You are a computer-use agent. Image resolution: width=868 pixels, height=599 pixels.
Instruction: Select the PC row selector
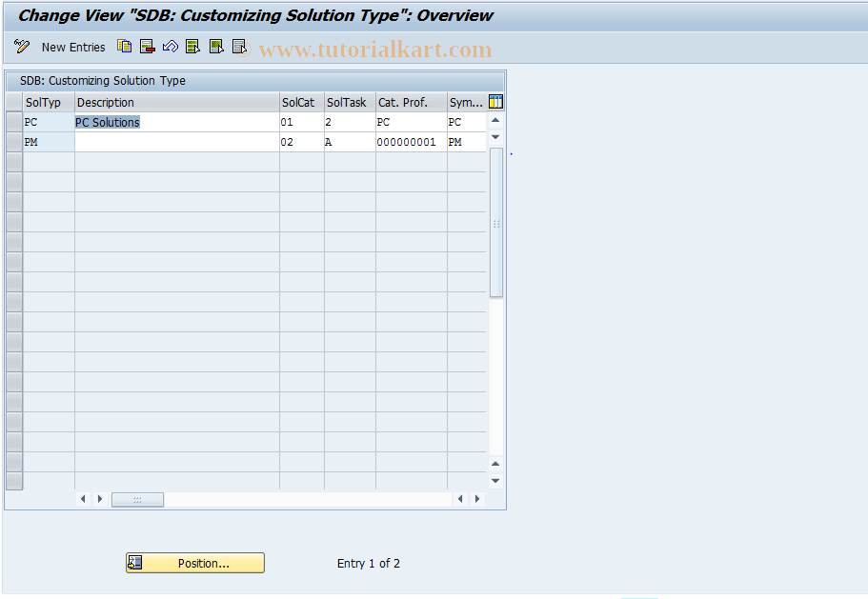pos(14,122)
